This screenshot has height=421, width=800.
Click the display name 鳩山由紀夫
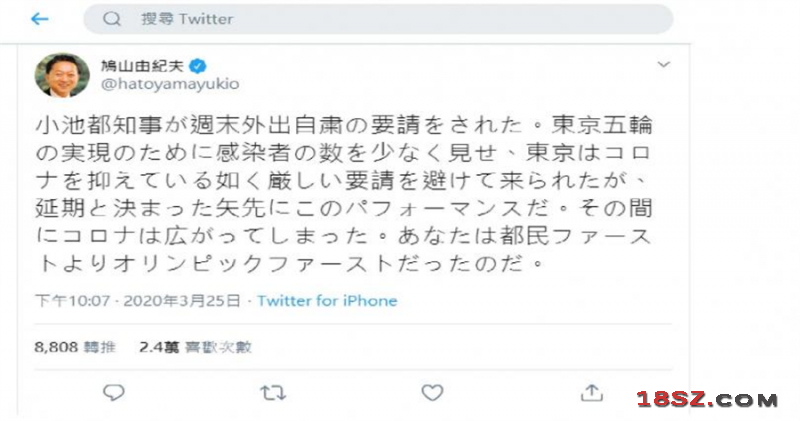click(142, 66)
